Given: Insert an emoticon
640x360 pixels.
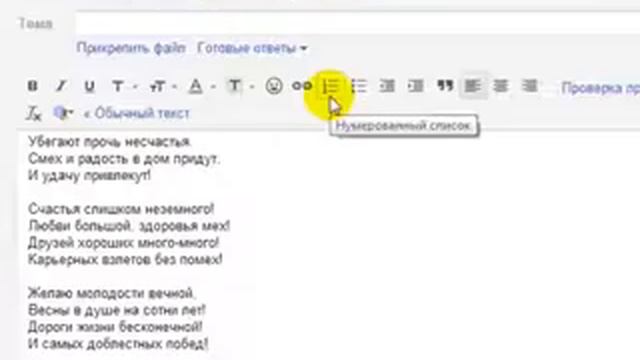Looking at the screenshot, I should point(274,86).
